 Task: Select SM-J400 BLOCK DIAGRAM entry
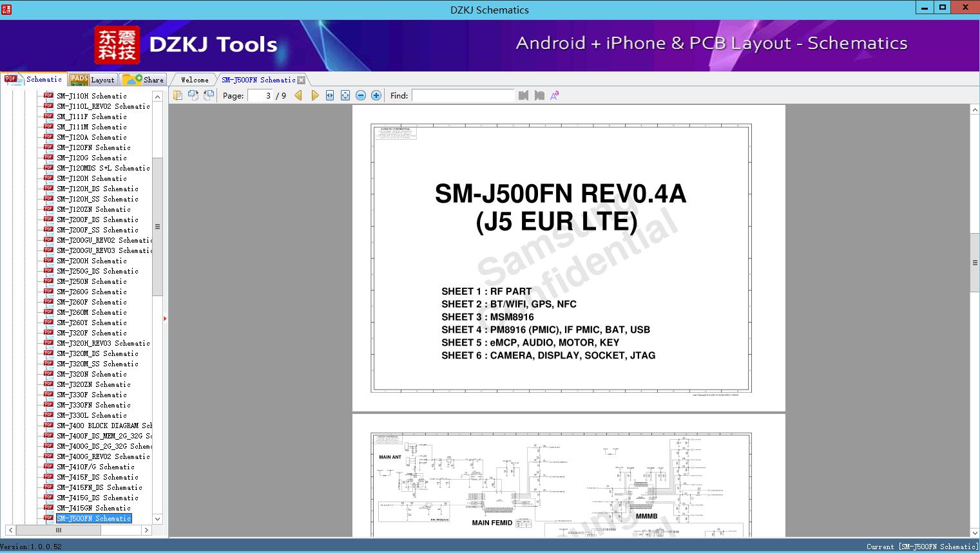[x=104, y=426]
